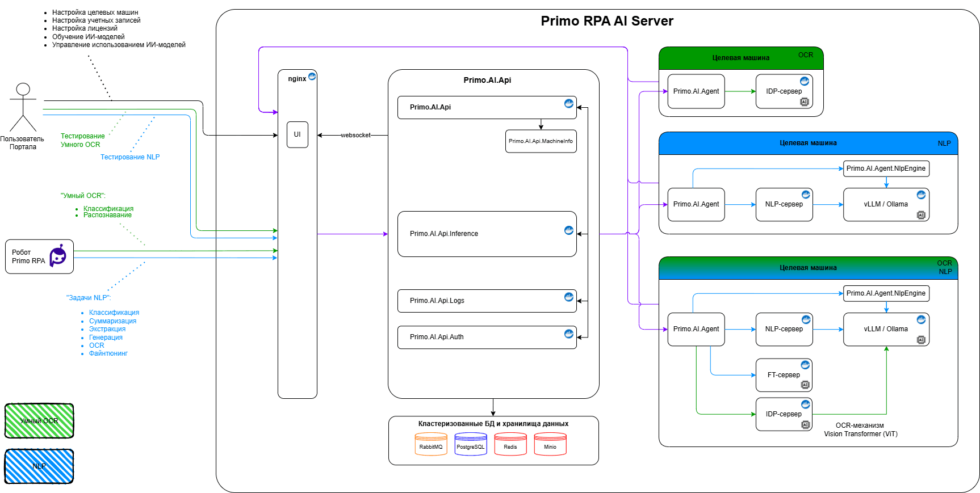Click the Primo RPA robot icon
This screenshot has width=980, height=493.
pyautogui.click(x=58, y=256)
